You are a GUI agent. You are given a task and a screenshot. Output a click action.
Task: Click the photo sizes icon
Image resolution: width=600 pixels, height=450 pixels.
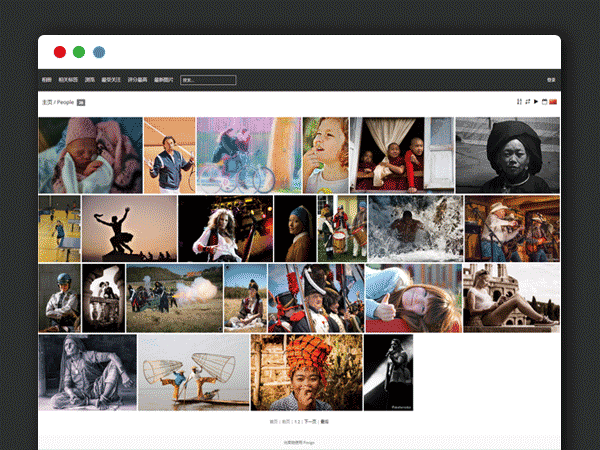coord(527,102)
